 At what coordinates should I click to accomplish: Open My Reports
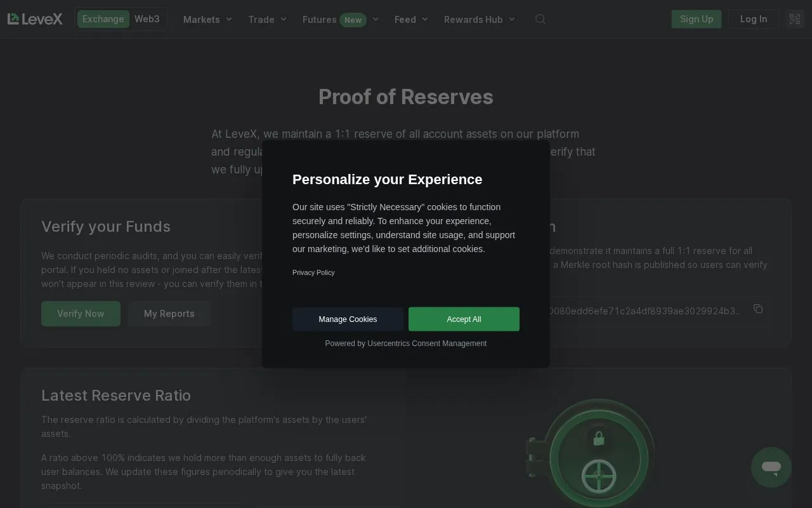coord(169,314)
